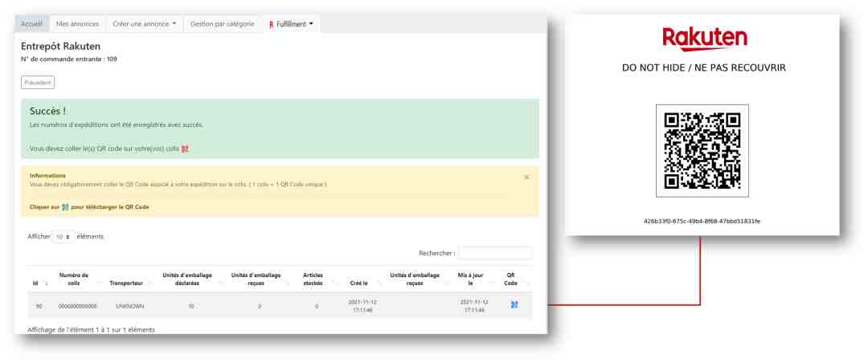
Task: Select the UNKNOWN transporter cell
Action: pyautogui.click(x=130, y=306)
